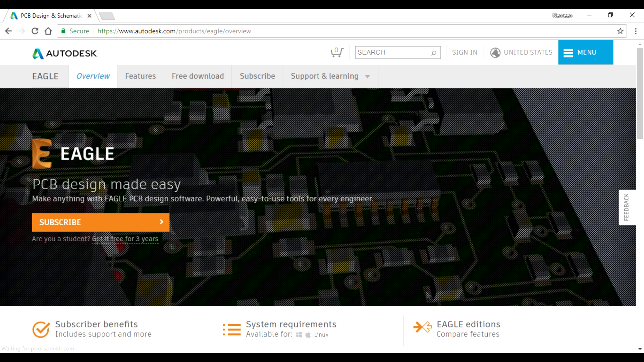Click the orange SUBSCRIBE button
The width and height of the screenshot is (644, 362).
pyautogui.click(x=101, y=222)
